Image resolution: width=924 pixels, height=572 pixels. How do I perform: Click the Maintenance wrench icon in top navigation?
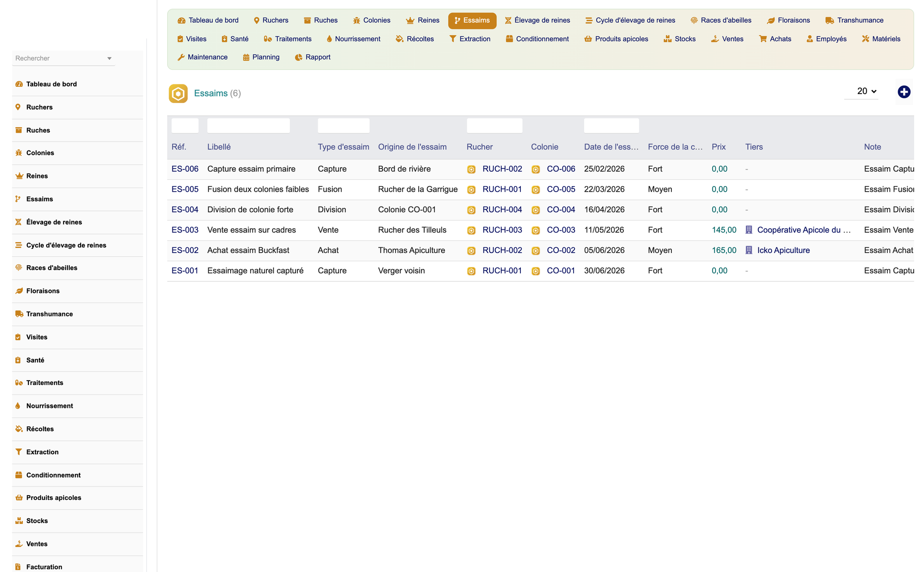coord(181,57)
